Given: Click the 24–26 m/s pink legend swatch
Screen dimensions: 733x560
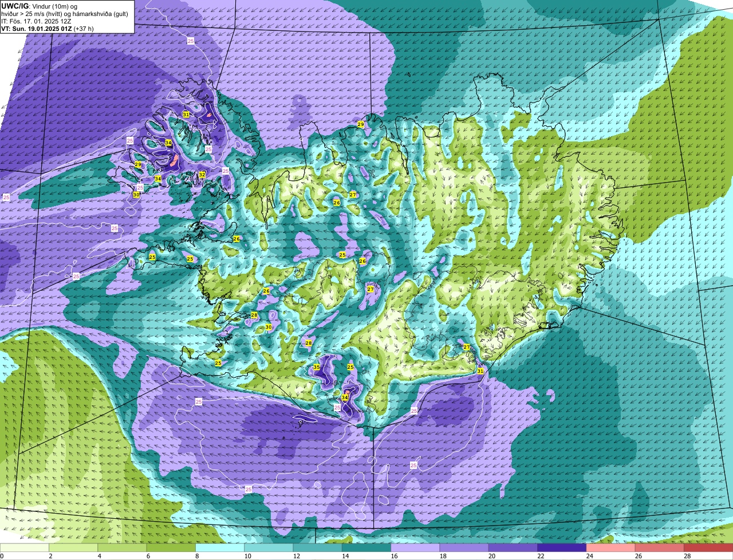Looking at the screenshot, I should pyautogui.click(x=611, y=547).
